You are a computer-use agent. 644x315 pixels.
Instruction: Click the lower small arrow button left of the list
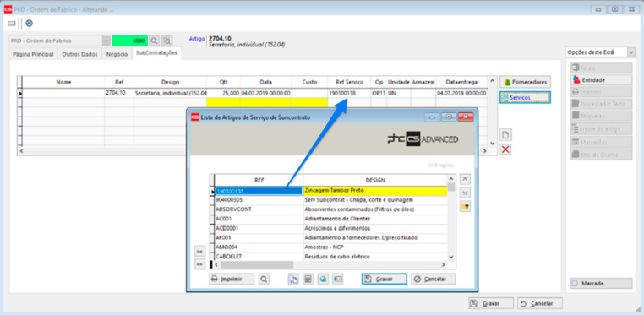click(x=199, y=264)
